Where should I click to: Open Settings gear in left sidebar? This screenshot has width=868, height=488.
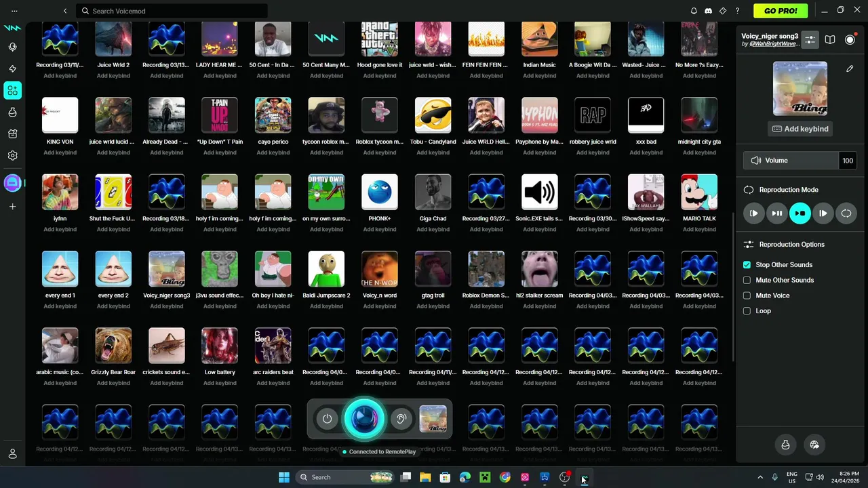(x=12, y=155)
